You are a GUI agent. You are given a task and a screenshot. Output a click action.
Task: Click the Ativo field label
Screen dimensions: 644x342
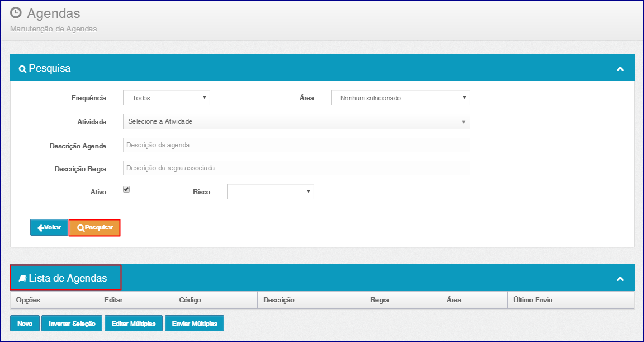pyautogui.click(x=98, y=192)
